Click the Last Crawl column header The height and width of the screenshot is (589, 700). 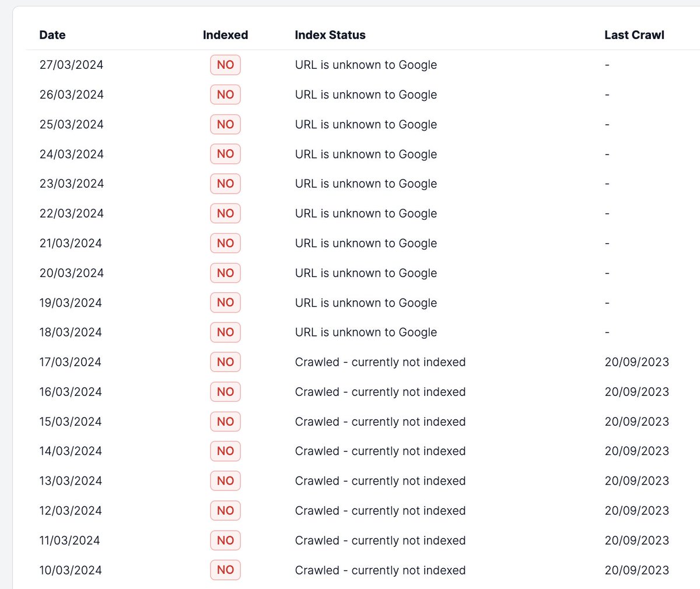pos(634,35)
